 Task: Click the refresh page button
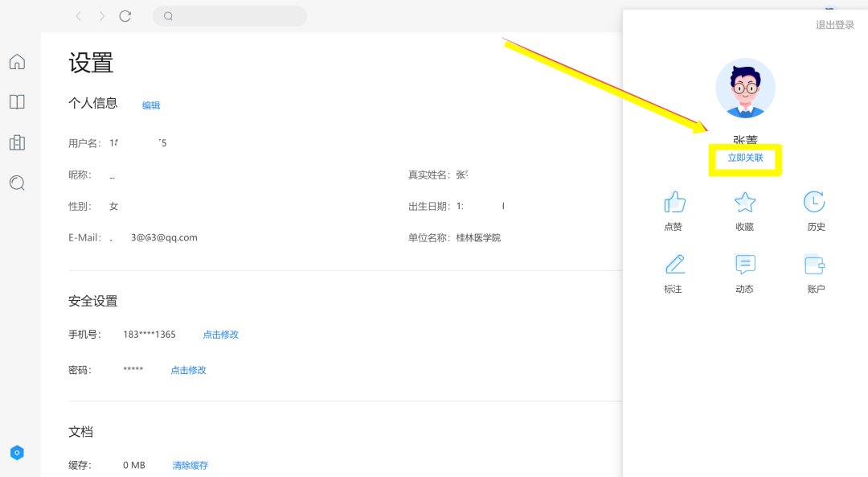125,16
